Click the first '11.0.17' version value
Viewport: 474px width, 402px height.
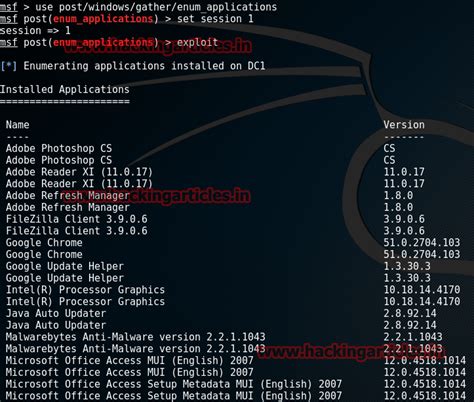(404, 172)
